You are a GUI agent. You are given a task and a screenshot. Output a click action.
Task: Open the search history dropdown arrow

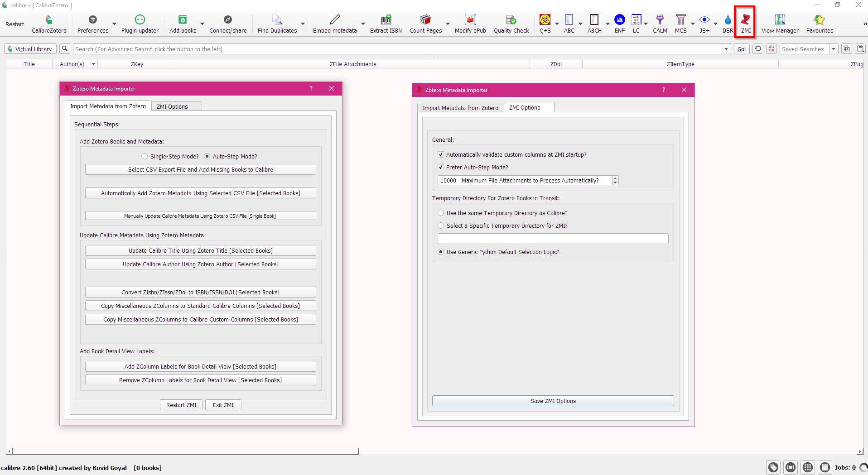pos(726,49)
